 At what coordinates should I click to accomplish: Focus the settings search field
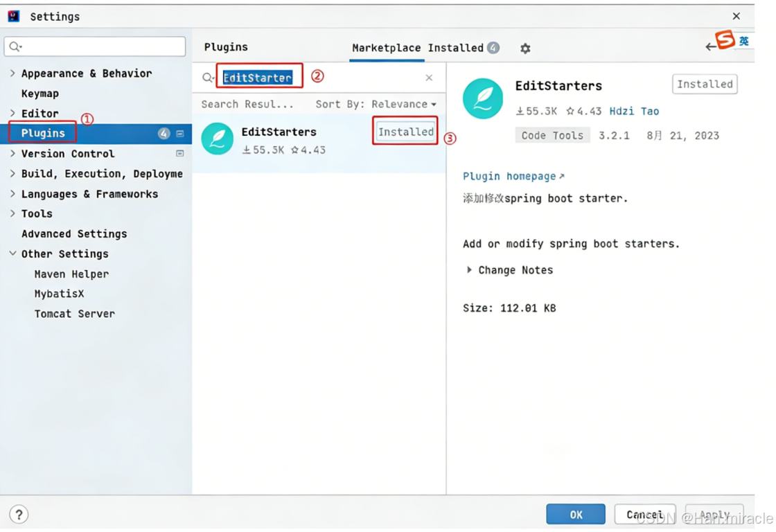coord(95,46)
